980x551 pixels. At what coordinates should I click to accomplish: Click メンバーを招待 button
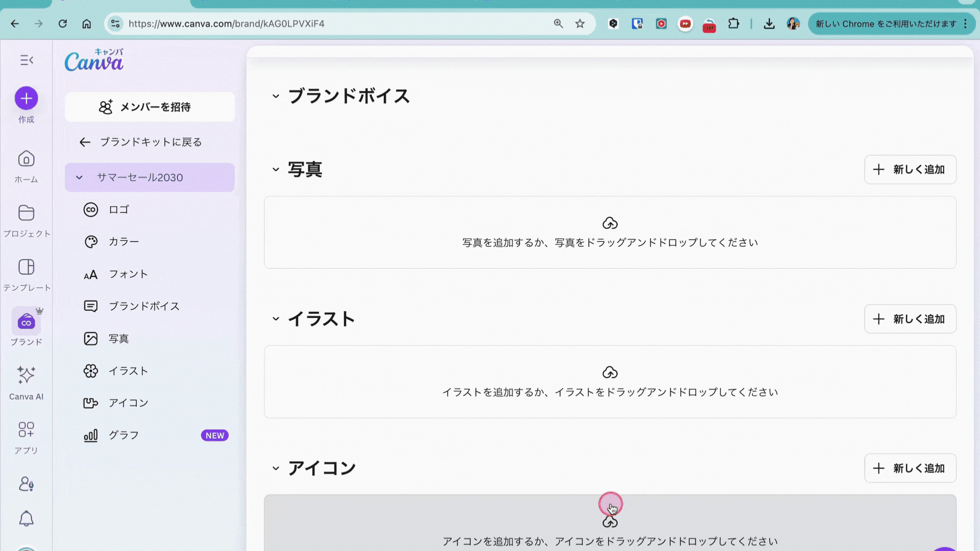click(x=150, y=107)
